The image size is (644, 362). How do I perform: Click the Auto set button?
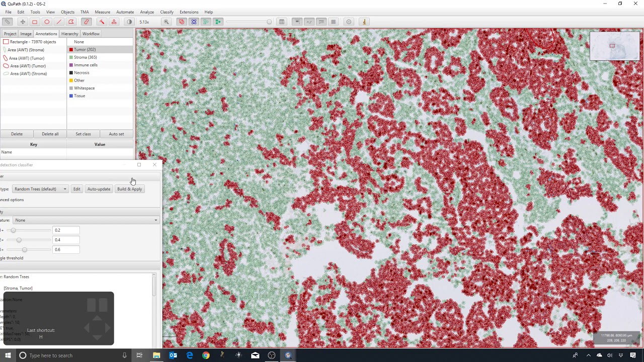(x=116, y=134)
